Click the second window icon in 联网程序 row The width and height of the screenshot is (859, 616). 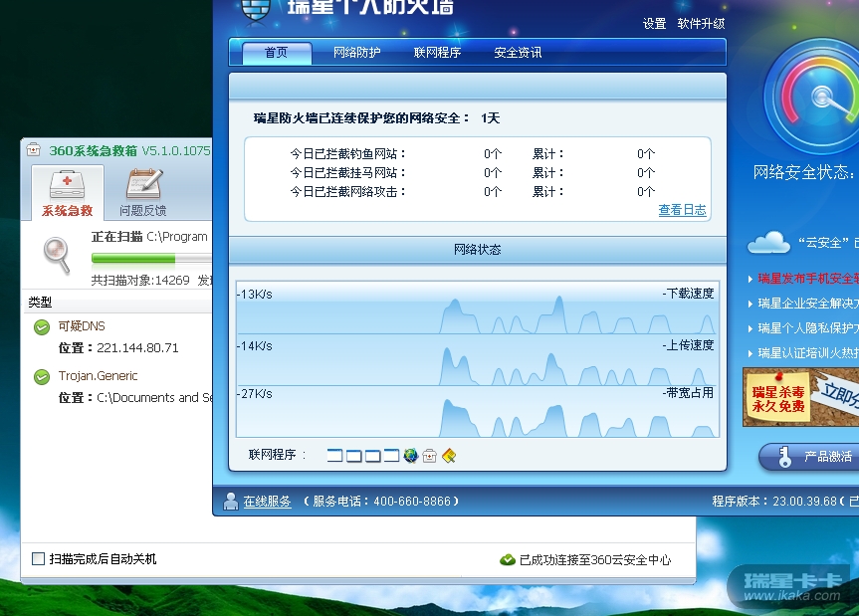tap(354, 455)
